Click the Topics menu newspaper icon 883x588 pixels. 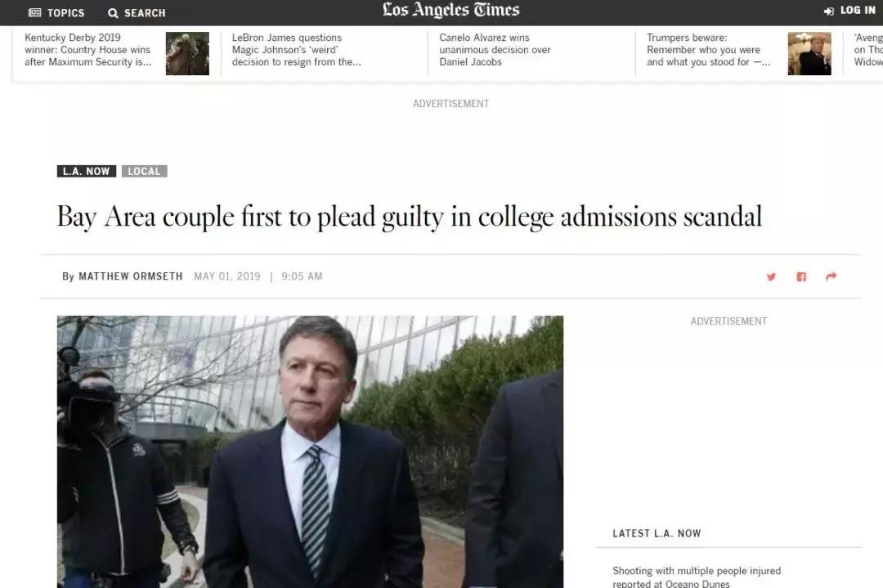34,13
